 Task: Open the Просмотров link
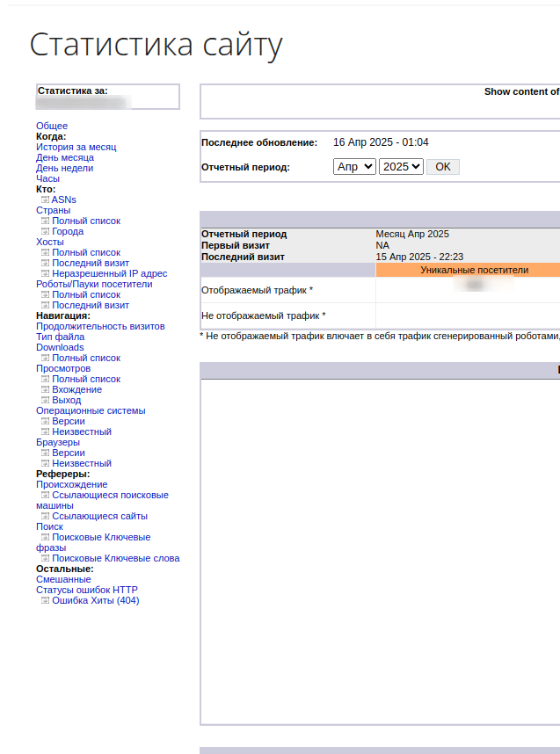(63, 369)
